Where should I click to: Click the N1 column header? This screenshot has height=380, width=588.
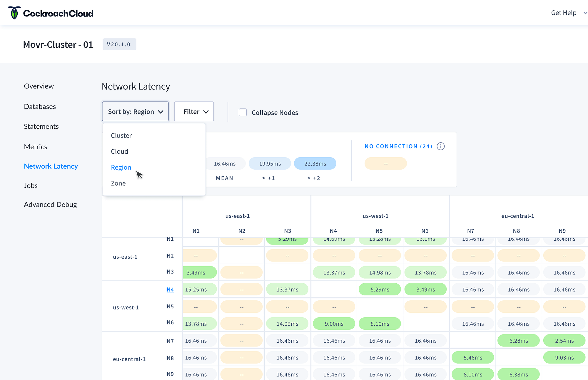196,231
